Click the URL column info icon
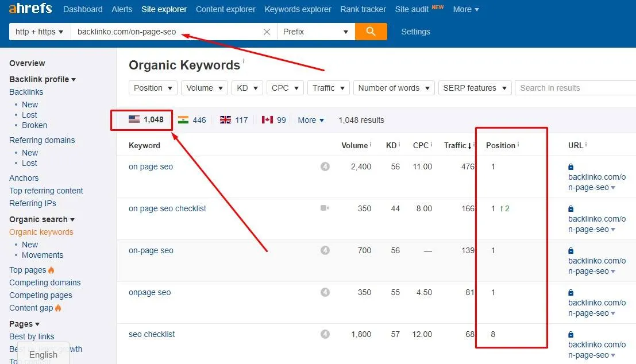The height and width of the screenshot is (364, 636). click(585, 144)
